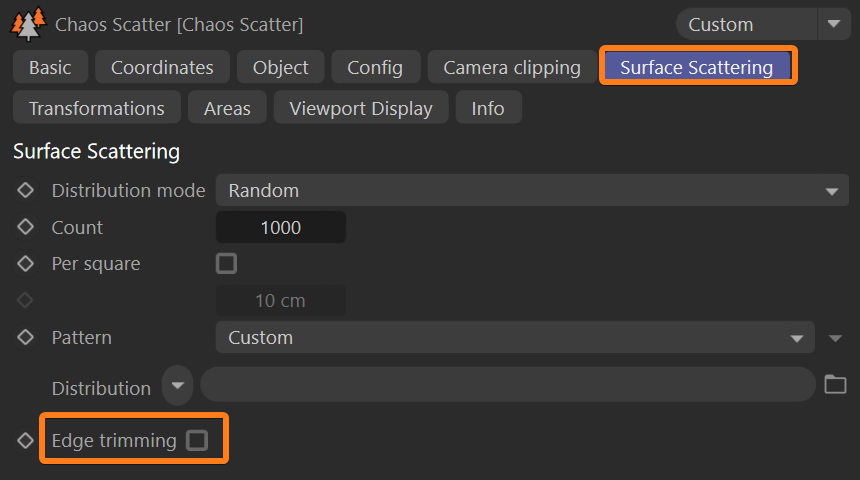Click keyframe diamond next to Count

(26, 227)
